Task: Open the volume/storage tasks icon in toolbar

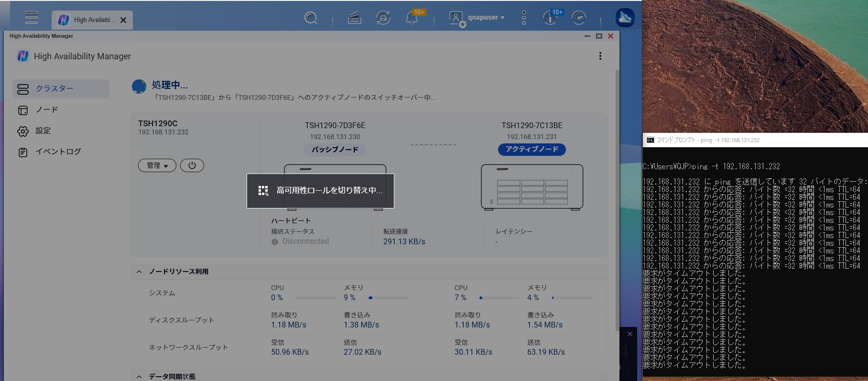Action: [354, 18]
